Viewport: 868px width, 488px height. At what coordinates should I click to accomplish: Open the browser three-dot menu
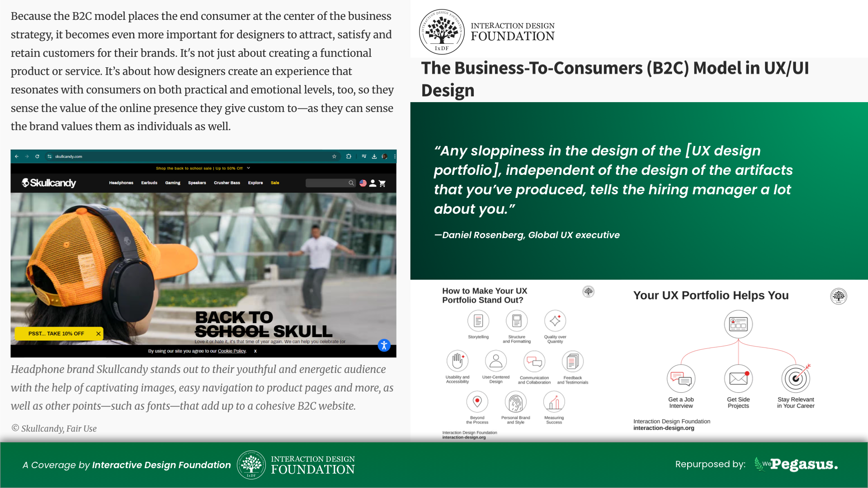pos(395,156)
